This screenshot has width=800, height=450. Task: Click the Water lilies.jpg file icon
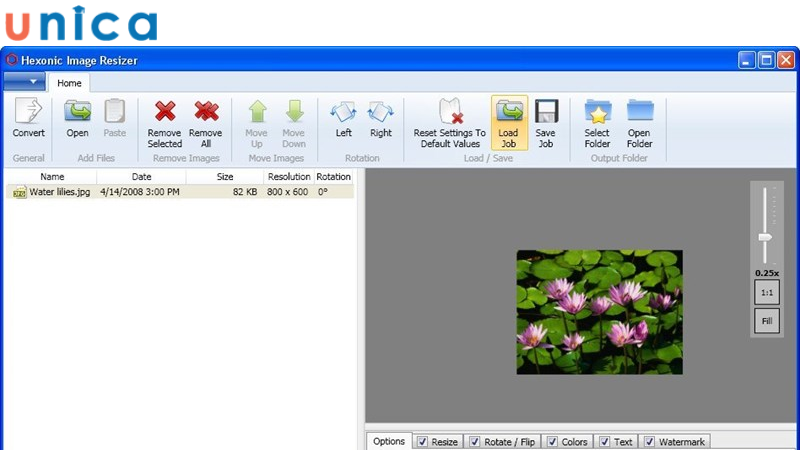(x=19, y=192)
